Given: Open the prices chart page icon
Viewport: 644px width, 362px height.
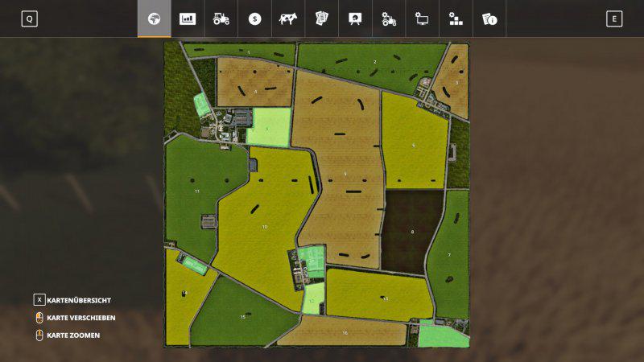Looking at the screenshot, I should 188,19.
